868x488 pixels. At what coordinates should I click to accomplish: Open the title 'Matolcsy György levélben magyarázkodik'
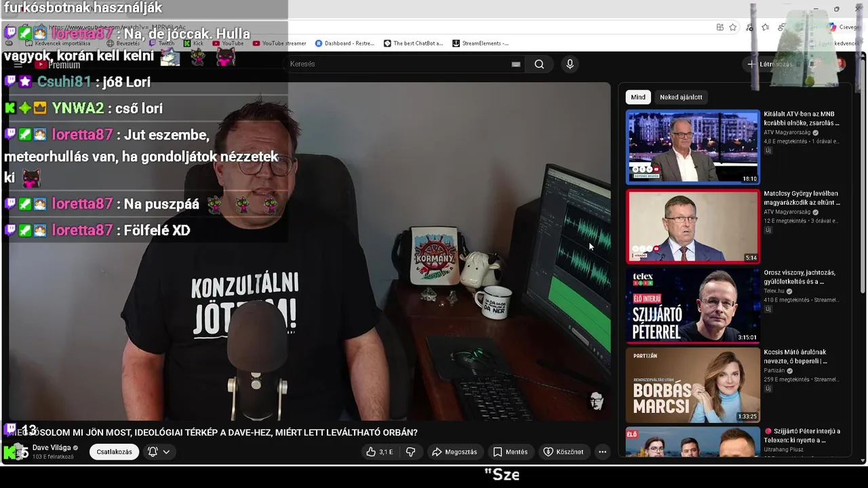(x=802, y=198)
